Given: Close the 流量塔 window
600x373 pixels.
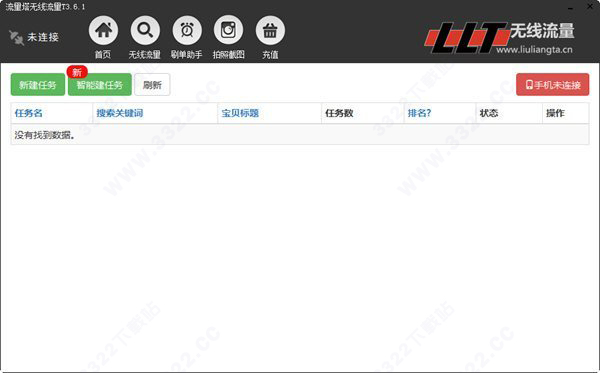Looking at the screenshot, I should (590, 7).
